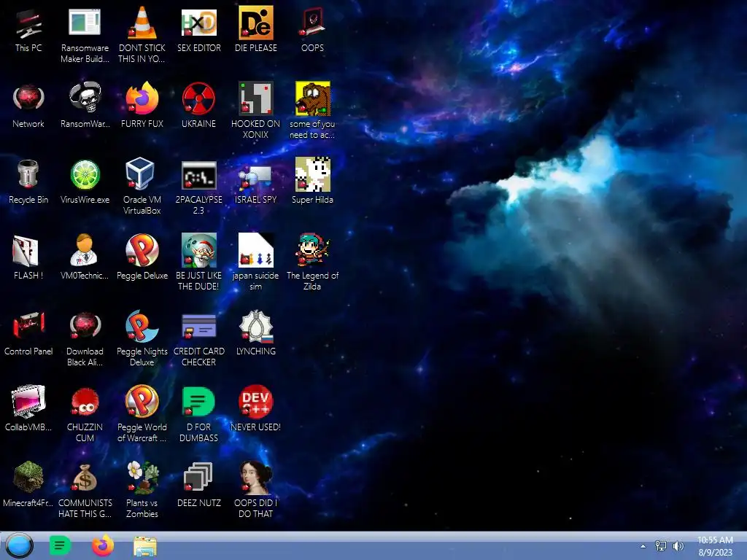
Task: Click the Peggle Deluxe shortcut
Action: [142, 251]
